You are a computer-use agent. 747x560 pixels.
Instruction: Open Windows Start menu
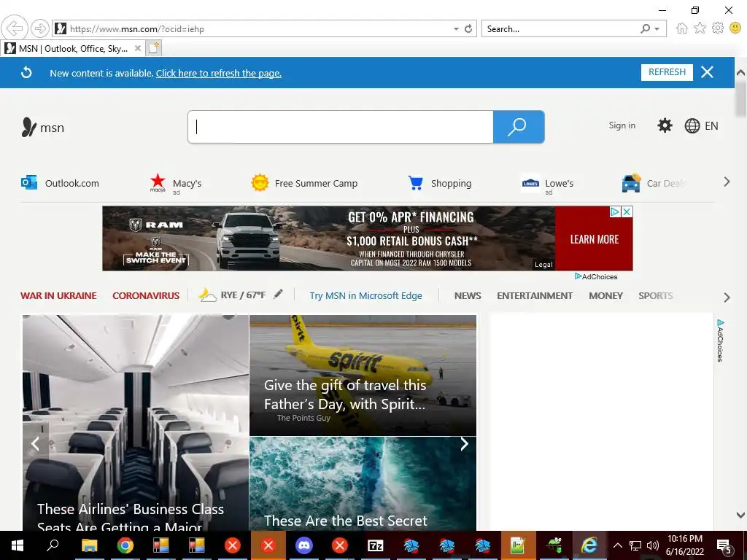[x=18, y=545]
